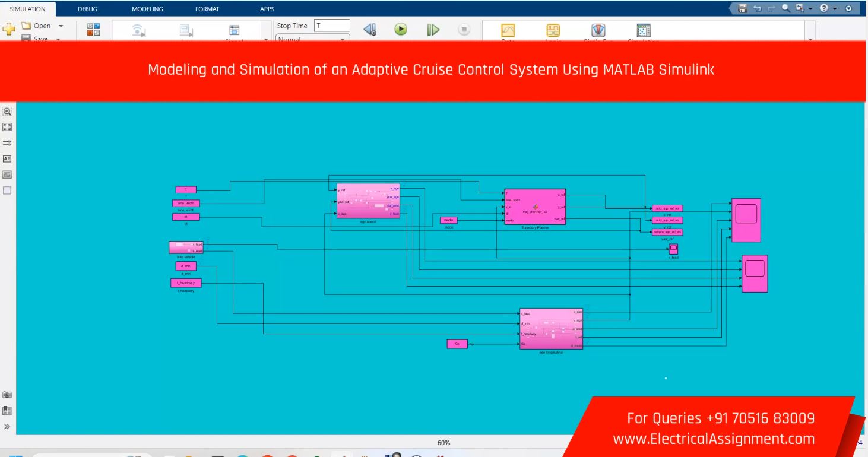The height and width of the screenshot is (457, 868).
Task: Open the FORMAT ribbon tab
Action: tap(206, 9)
